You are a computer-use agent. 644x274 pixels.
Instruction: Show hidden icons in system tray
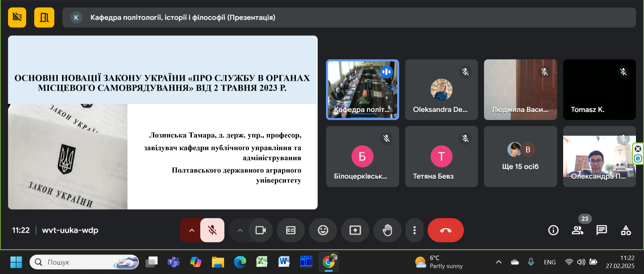point(498,262)
